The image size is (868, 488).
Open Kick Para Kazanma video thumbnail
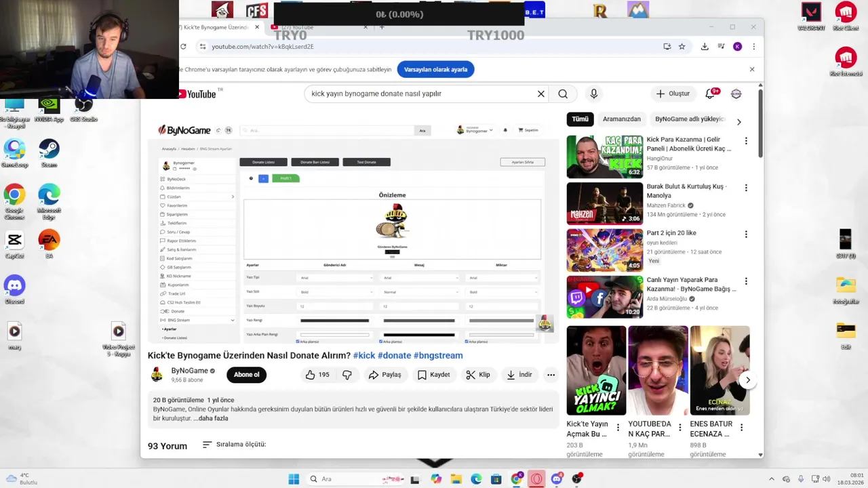(605, 157)
